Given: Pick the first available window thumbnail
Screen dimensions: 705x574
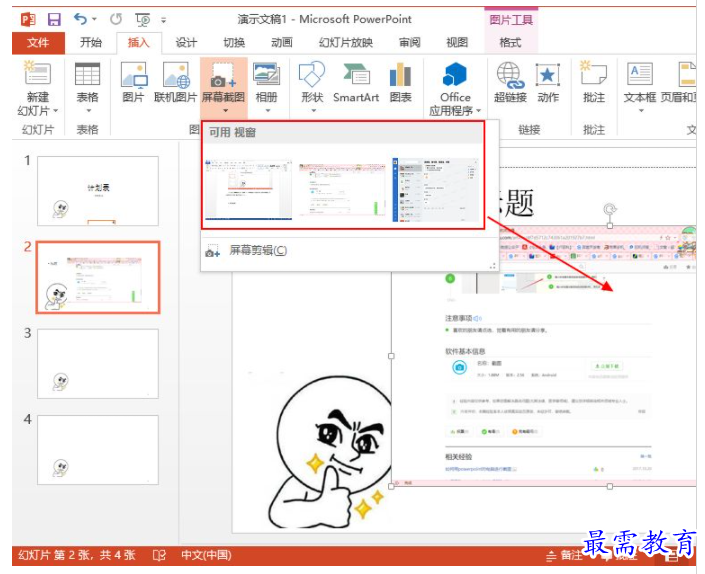Looking at the screenshot, I should point(249,189).
